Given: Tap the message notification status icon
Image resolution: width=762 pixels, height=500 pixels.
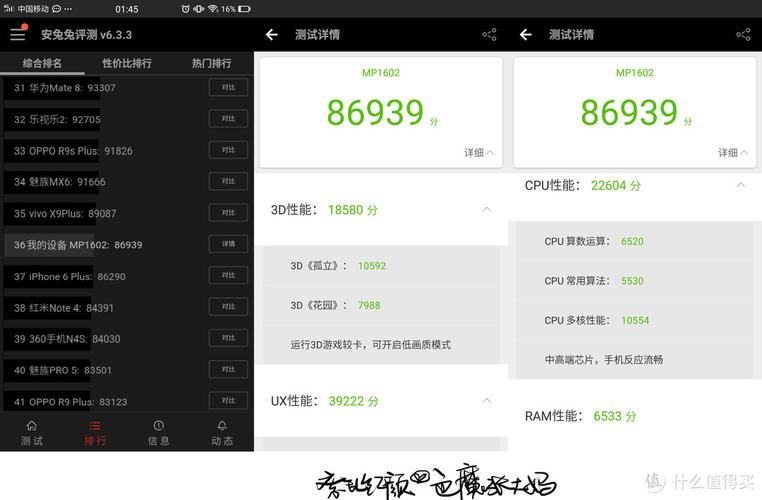Looking at the screenshot, I should (x=56, y=9).
